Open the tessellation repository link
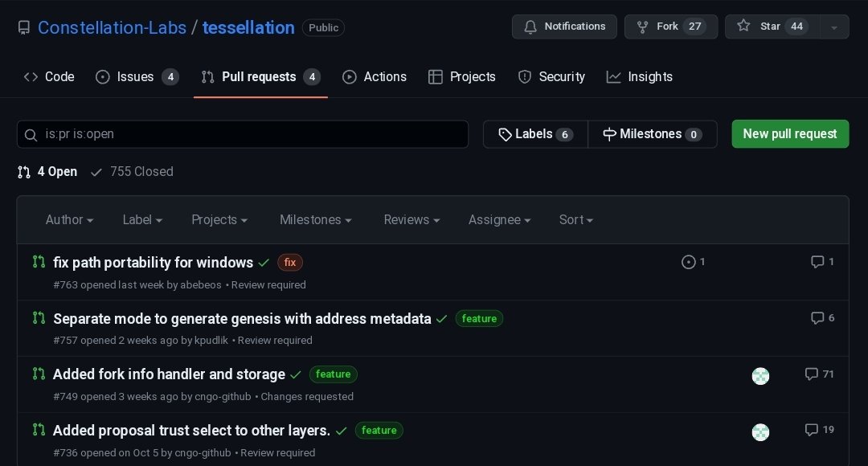The image size is (868, 466). [x=248, y=27]
